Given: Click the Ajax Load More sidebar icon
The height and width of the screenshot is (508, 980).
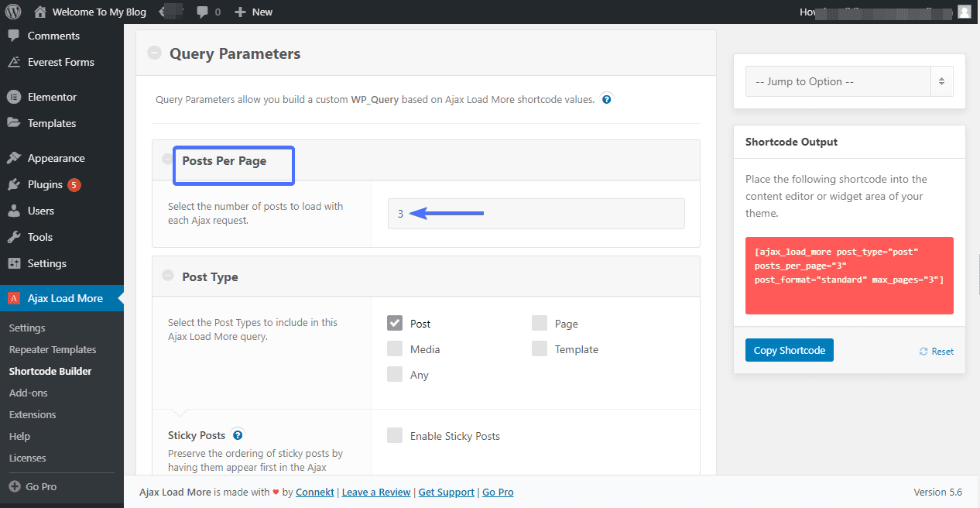Looking at the screenshot, I should pos(14,298).
